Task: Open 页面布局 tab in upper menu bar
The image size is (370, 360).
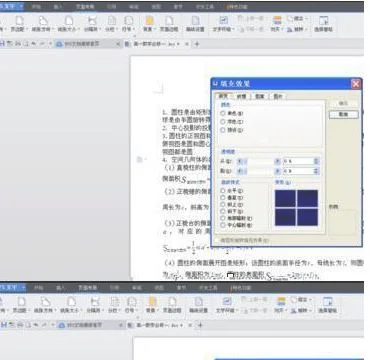Action: pyautogui.click(x=85, y=6)
